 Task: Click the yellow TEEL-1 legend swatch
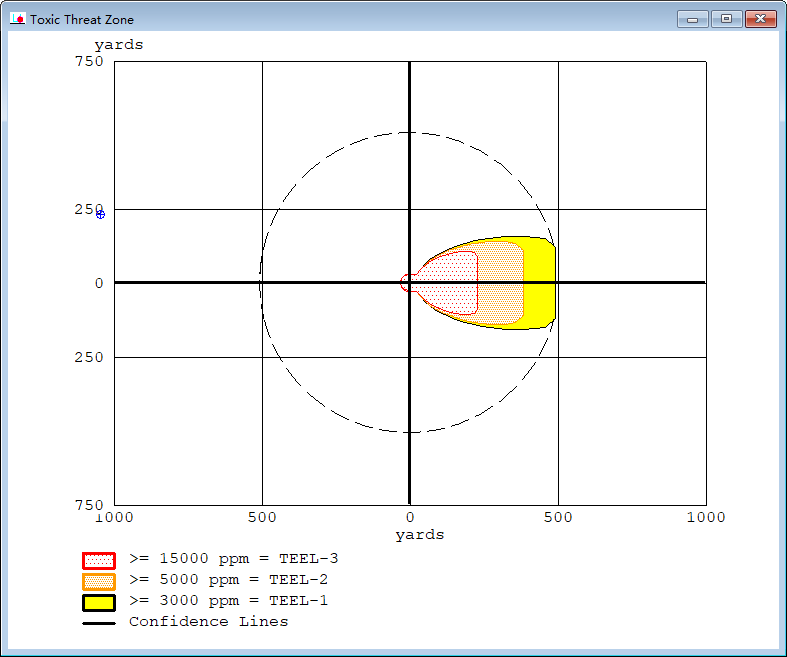coord(99,602)
